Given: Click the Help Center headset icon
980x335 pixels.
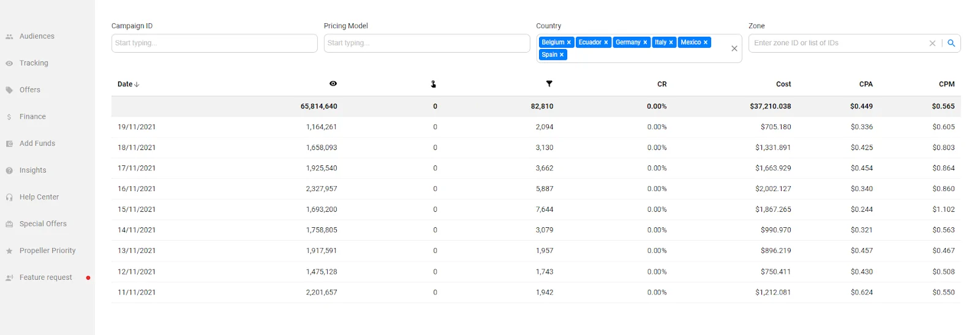Looking at the screenshot, I should (x=9, y=197).
